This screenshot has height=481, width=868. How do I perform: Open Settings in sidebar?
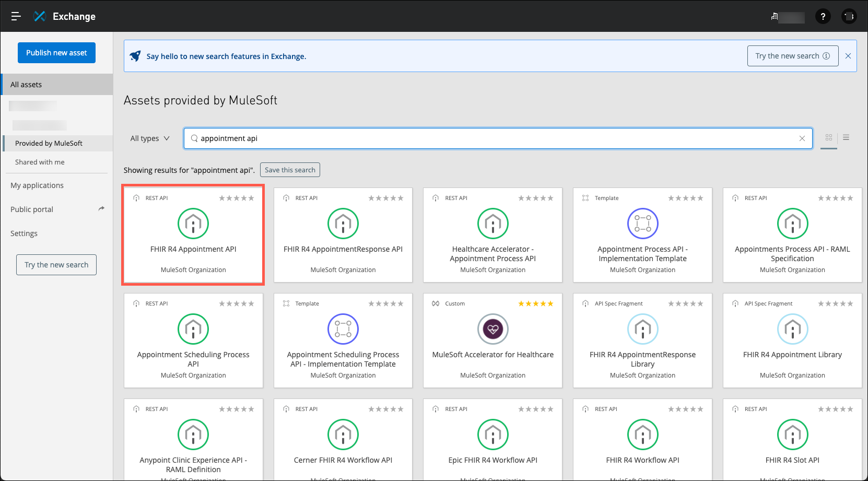click(24, 233)
